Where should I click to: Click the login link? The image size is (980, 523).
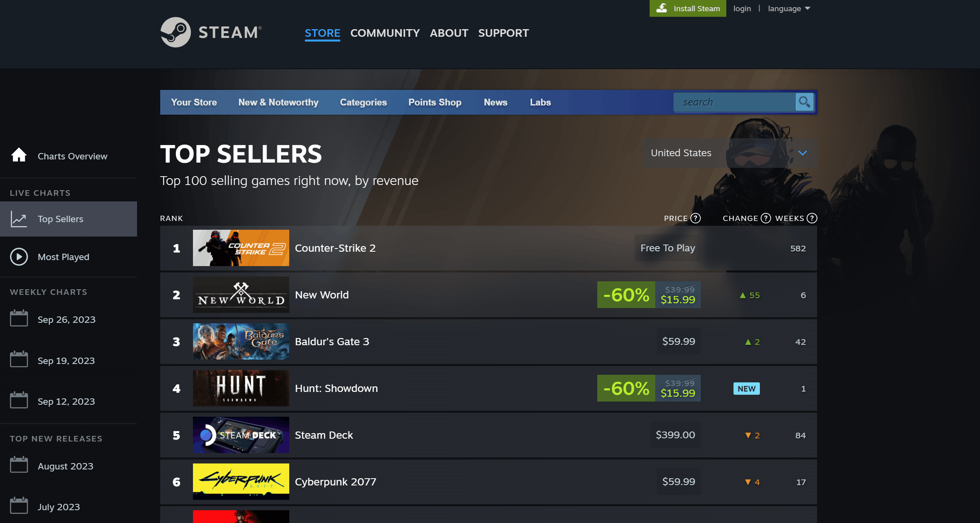point(741,8)
